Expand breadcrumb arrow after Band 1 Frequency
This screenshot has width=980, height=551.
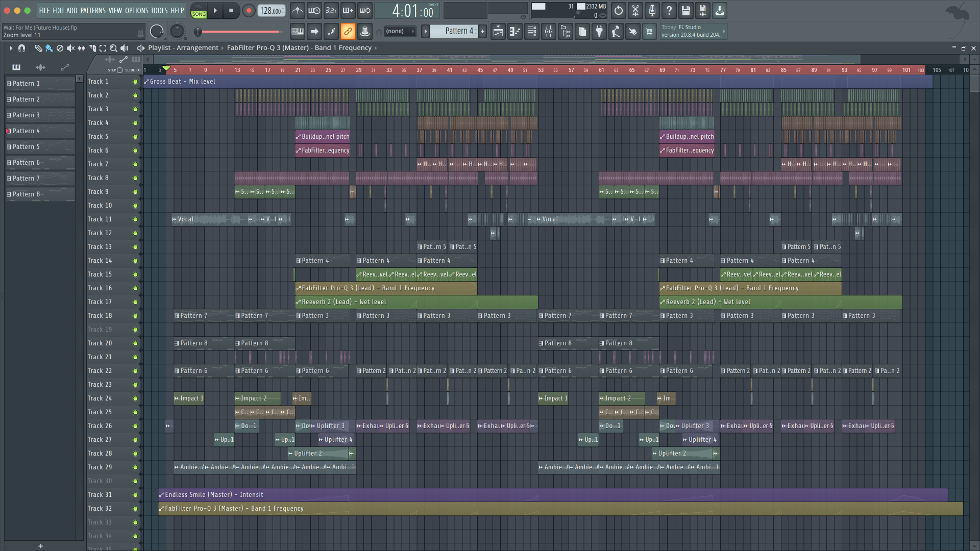coord(376,48)
